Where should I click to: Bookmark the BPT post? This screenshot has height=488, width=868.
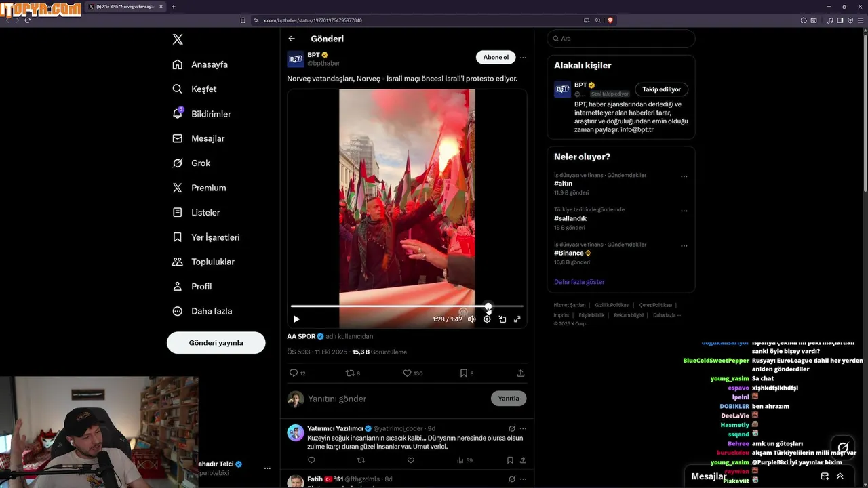coord(464,373)
